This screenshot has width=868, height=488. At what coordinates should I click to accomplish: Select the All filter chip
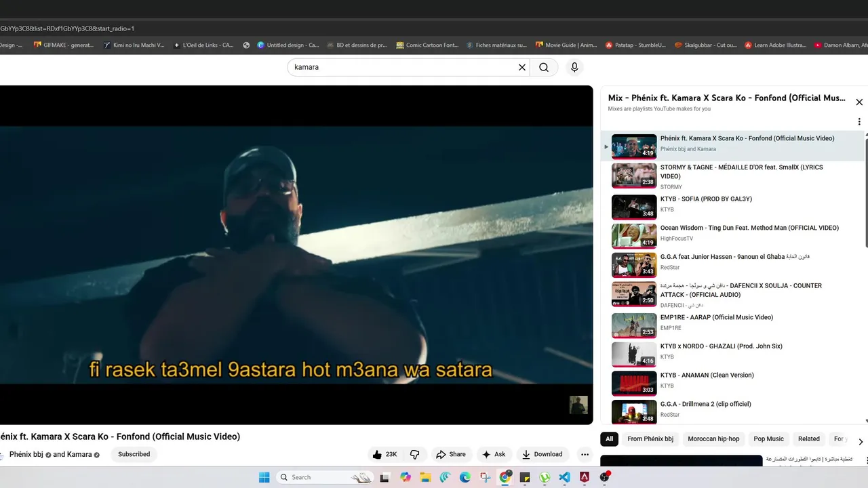point(609,439)
